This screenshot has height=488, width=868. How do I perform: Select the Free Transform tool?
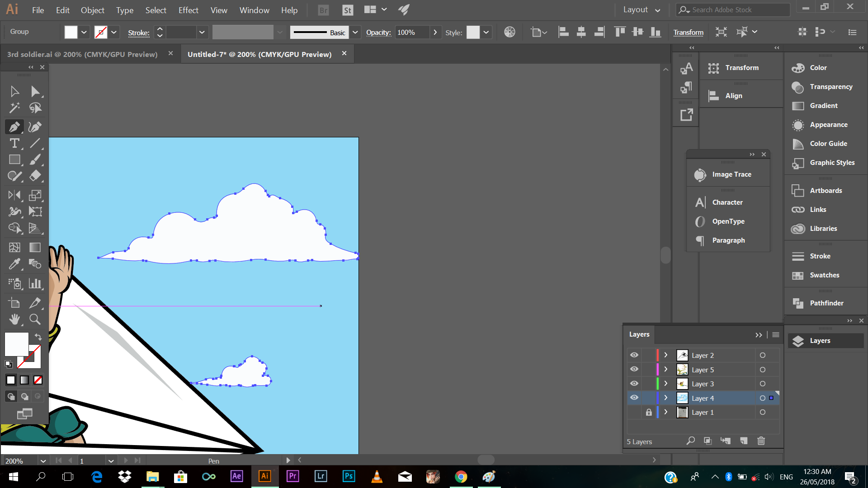point(35,211)
